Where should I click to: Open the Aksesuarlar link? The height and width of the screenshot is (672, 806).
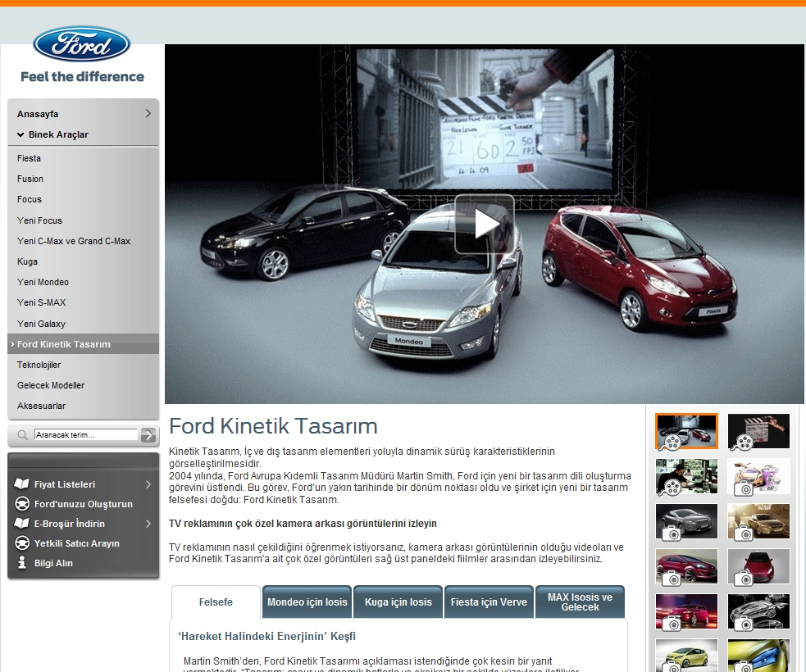coord(41,406)
